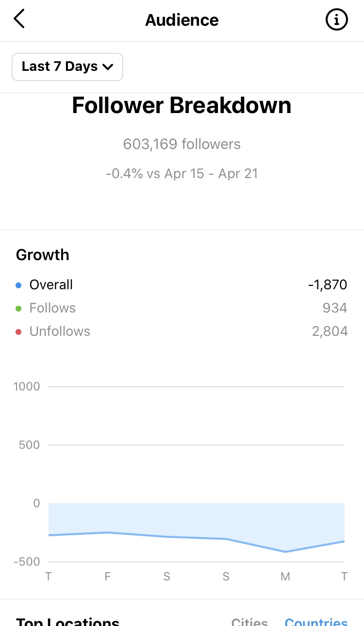Screen dimensions: 364x626
Task: Tap the -1,870 overall value
Action: click(x=328, y=285)
